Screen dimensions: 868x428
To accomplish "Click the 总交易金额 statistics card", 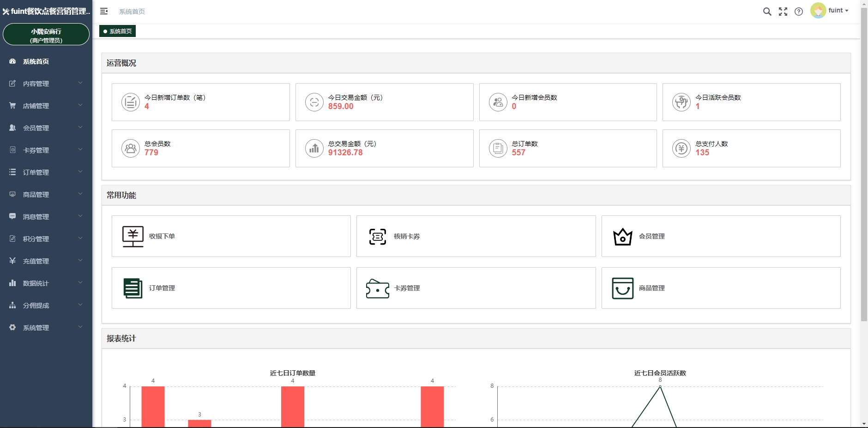I will pos(384,148).
